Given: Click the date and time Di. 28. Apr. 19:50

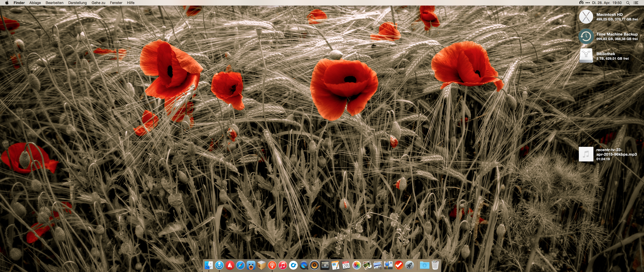Looking at the screenshot, I should pyautogui.click(x=607, y=3).
